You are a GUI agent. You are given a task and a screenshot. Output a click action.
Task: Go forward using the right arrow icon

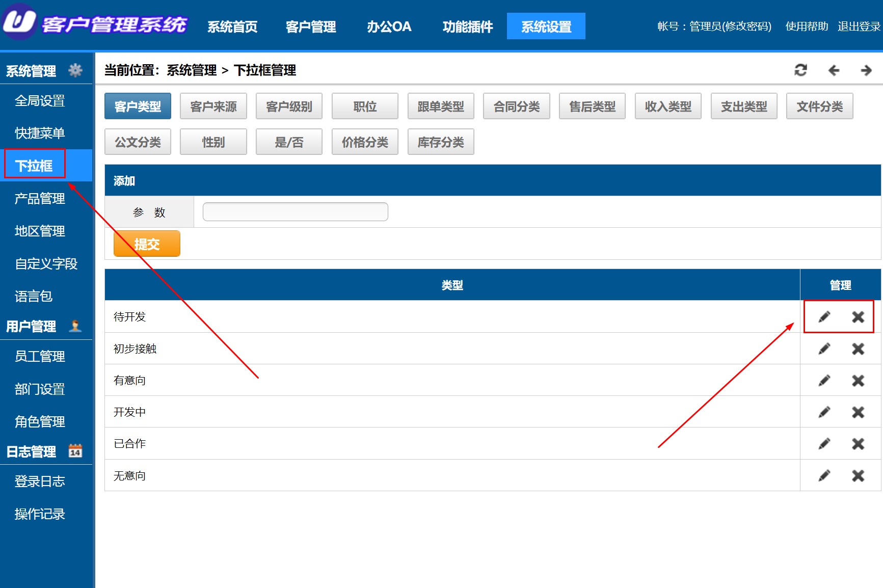[x=866, y=70]
